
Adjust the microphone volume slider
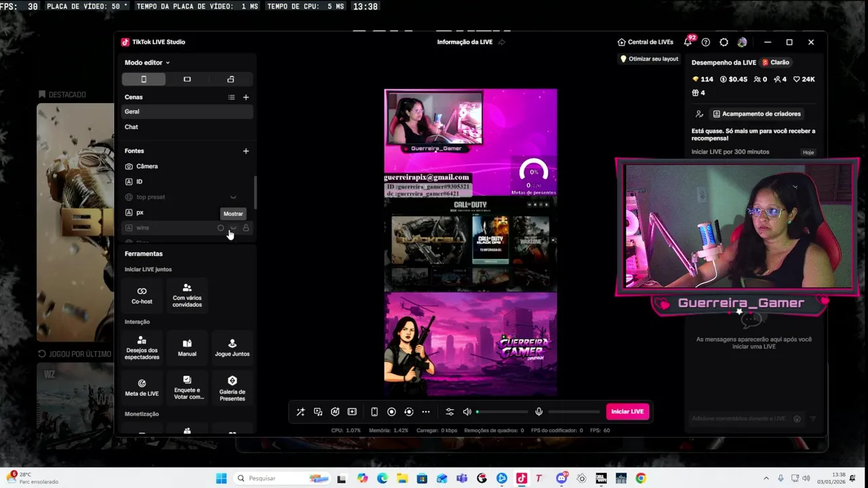coord(574,411)
